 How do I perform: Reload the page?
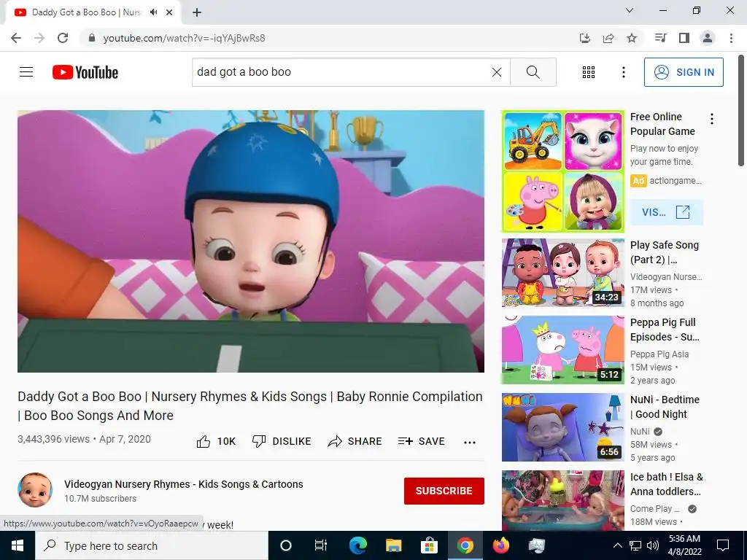point(63,38)
